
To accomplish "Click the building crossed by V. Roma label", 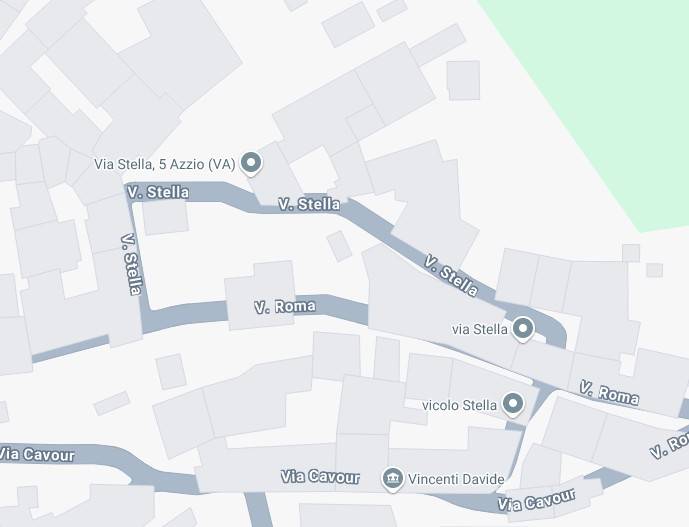I will click(x=260, y=295).
